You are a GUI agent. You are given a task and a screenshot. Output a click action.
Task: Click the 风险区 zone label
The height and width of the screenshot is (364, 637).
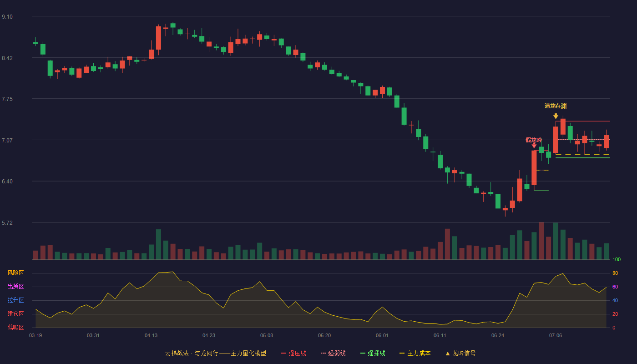(x=16, y=273)
